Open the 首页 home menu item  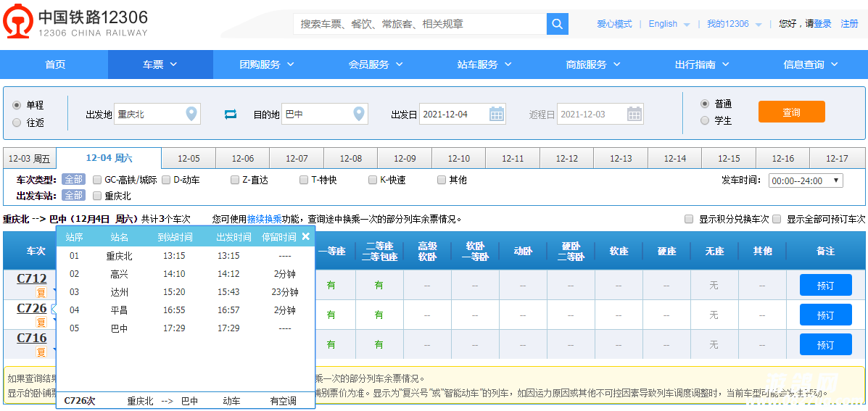[x=55, y=65]
